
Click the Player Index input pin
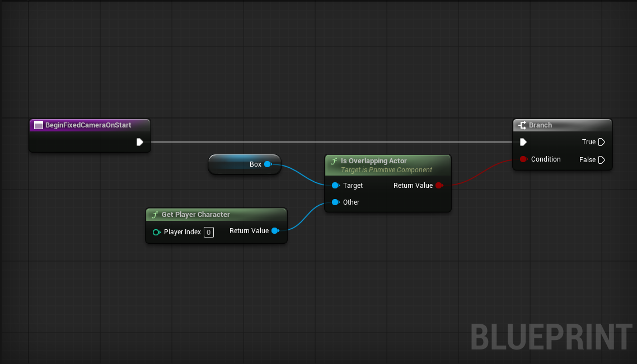156,232
